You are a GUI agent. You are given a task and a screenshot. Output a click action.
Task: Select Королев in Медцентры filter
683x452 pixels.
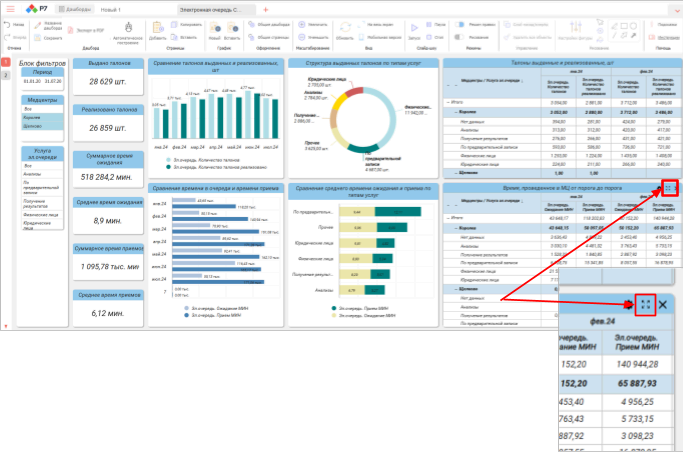(43, 118)
